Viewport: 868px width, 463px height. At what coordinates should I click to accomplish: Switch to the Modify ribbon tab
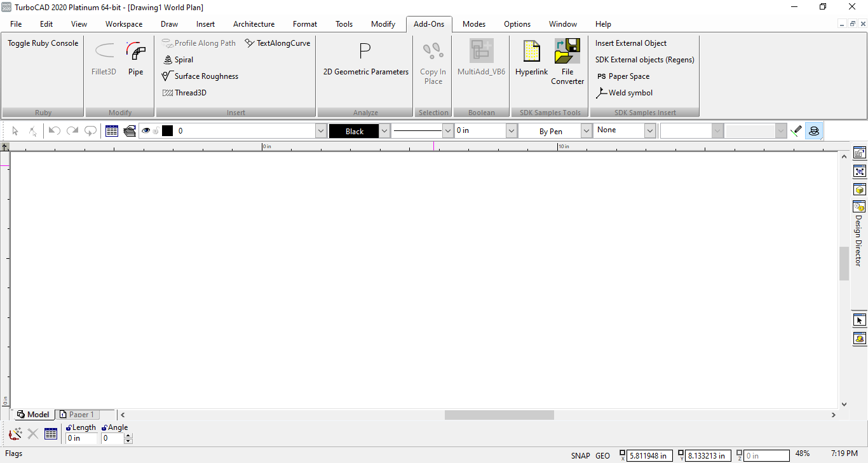pyautogui.click(x=383, y=24)
